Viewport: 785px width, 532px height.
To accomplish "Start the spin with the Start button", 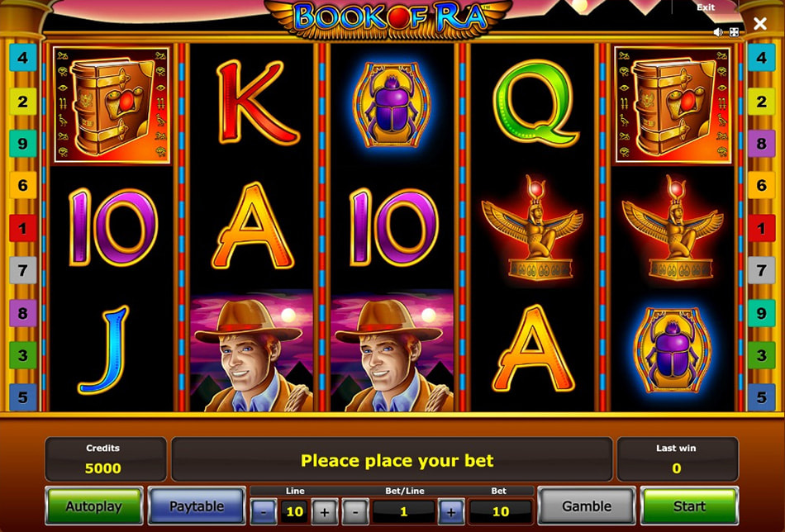I will [x=689, y=506].
